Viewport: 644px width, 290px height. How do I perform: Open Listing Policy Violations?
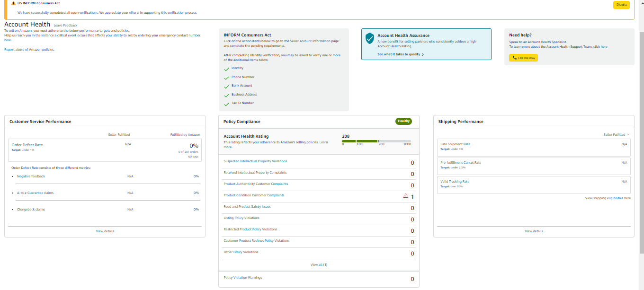pyautogui.click(x=241, y=218)
